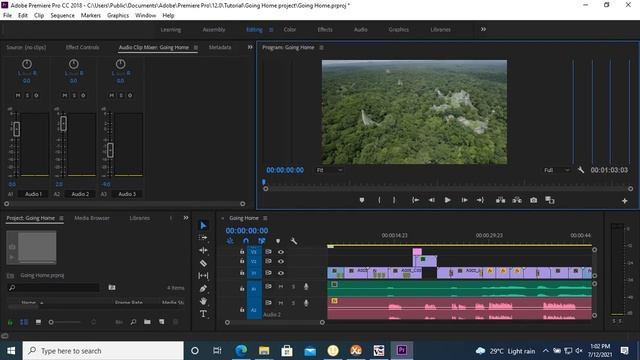The image size is (640, 360).
Task: Step back one frame
Action: [x=431, y=200]
